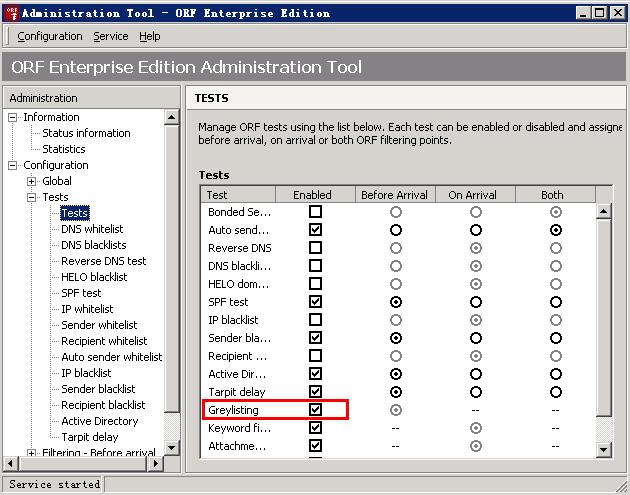Open the Configuration menu

coord(50,36)
